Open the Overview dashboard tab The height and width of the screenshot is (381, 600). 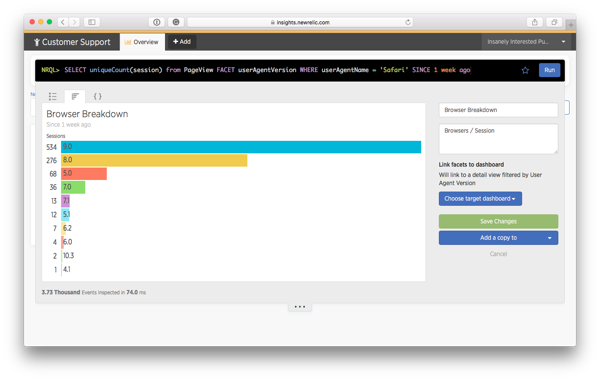click(142, 42)
